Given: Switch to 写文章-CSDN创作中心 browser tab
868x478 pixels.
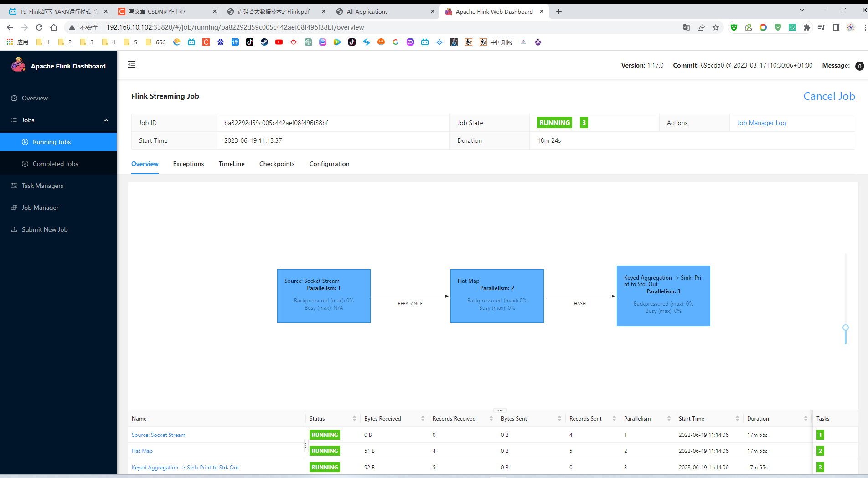Looking at the screenshot, I should [167, 11].
